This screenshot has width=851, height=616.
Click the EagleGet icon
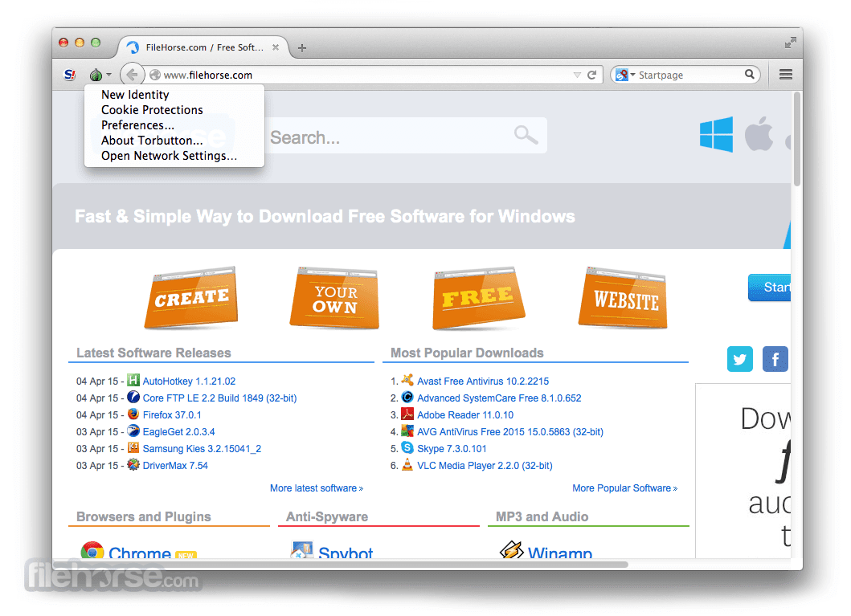[x=133, y=430]
